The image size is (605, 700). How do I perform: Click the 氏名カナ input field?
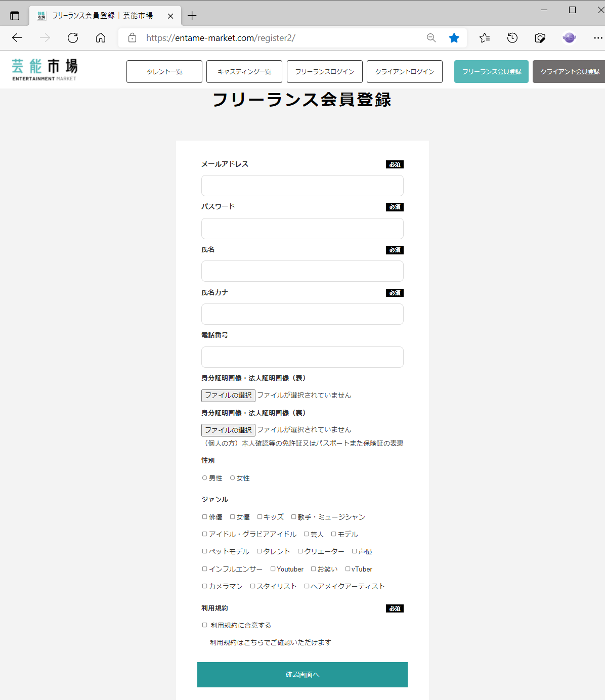point(303,314)
